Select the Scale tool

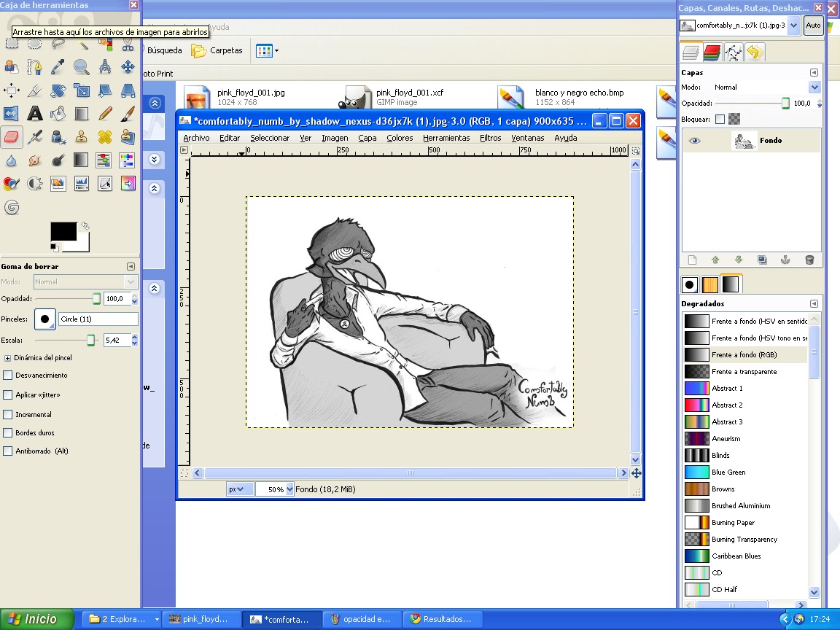[82, 90]
